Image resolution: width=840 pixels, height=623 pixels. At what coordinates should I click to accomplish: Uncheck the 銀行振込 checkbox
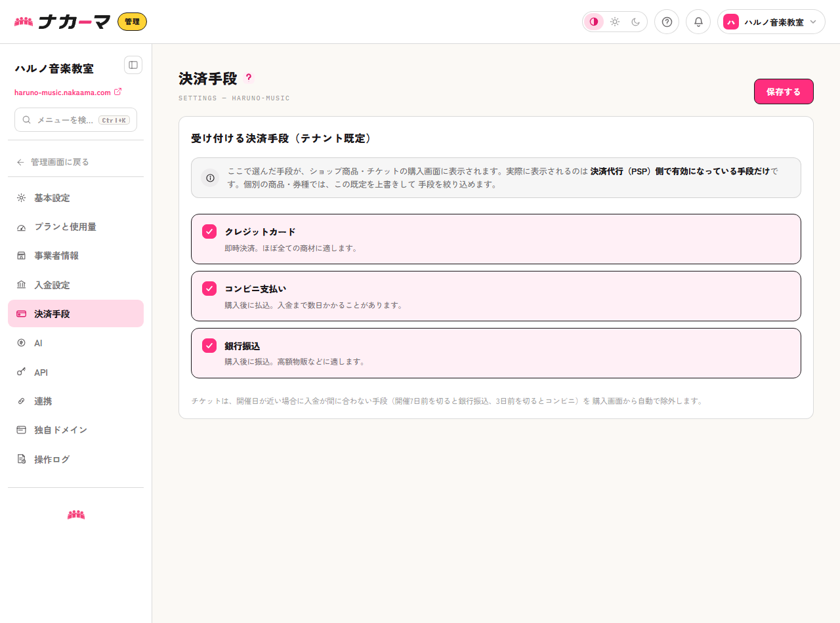coord(209,346)
